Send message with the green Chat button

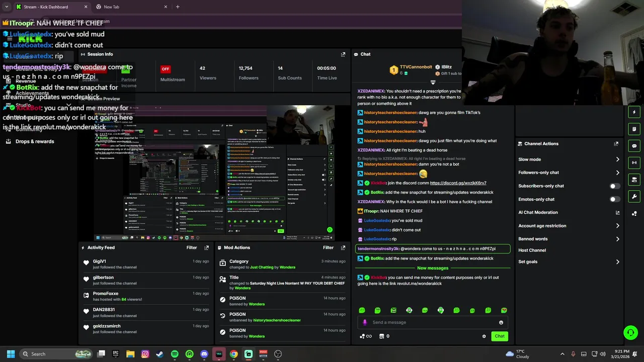coord(500,336)
